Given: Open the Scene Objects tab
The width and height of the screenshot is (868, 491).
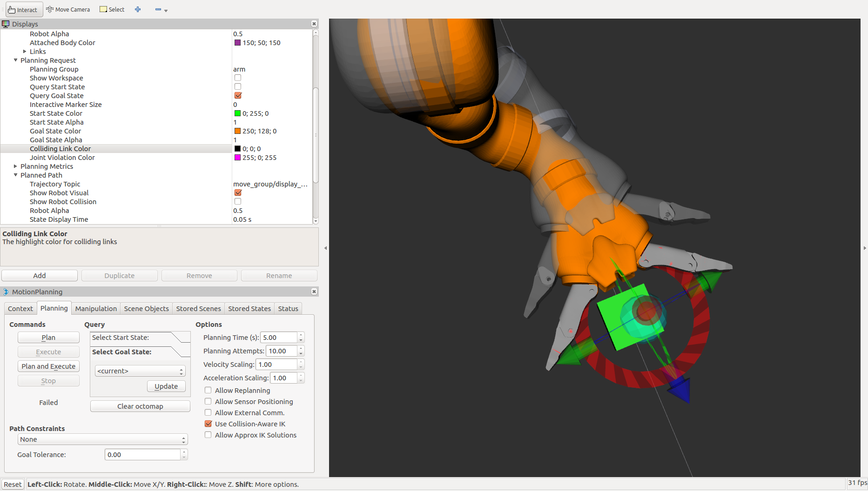Looking at the screenshot, I should (146, 309).
